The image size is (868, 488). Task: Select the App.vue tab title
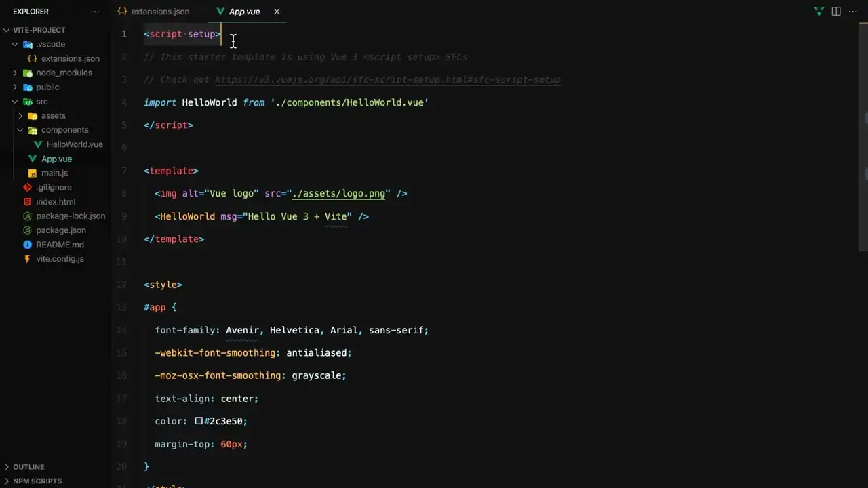(244, 12)
